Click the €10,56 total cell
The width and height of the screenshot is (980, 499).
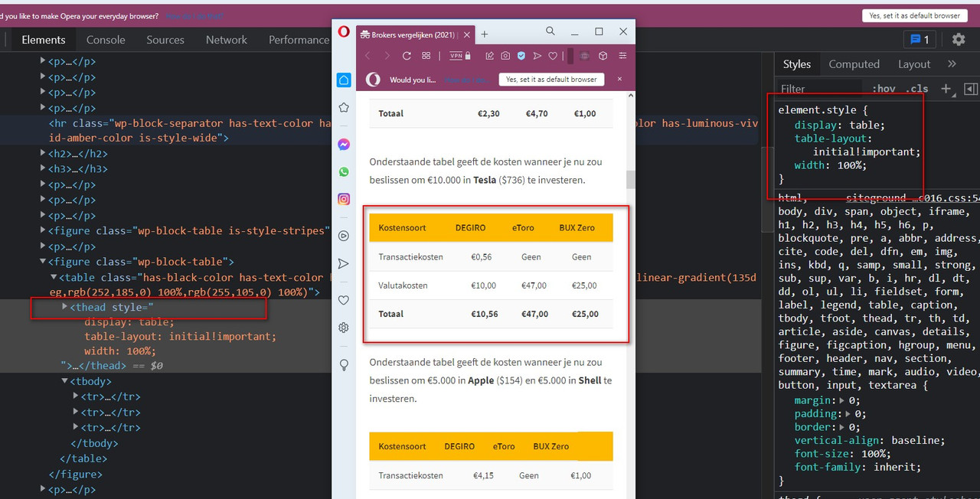pyautogui.click(x=485, y=314)
